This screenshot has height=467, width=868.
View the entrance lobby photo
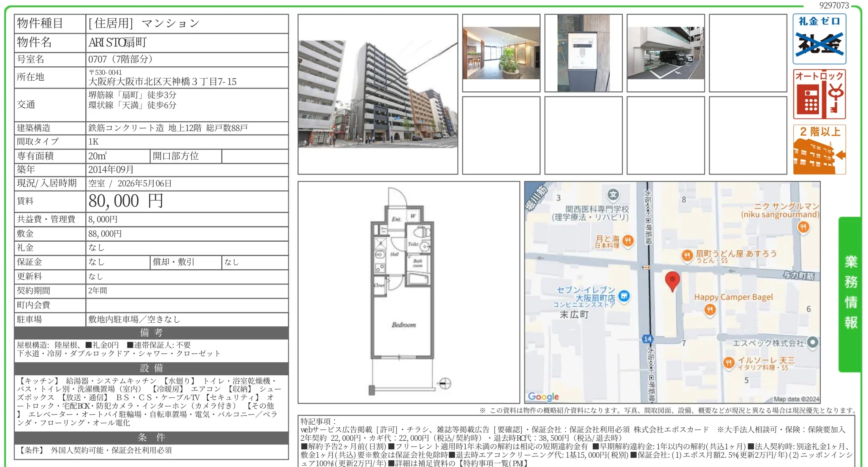coord(501,53)
